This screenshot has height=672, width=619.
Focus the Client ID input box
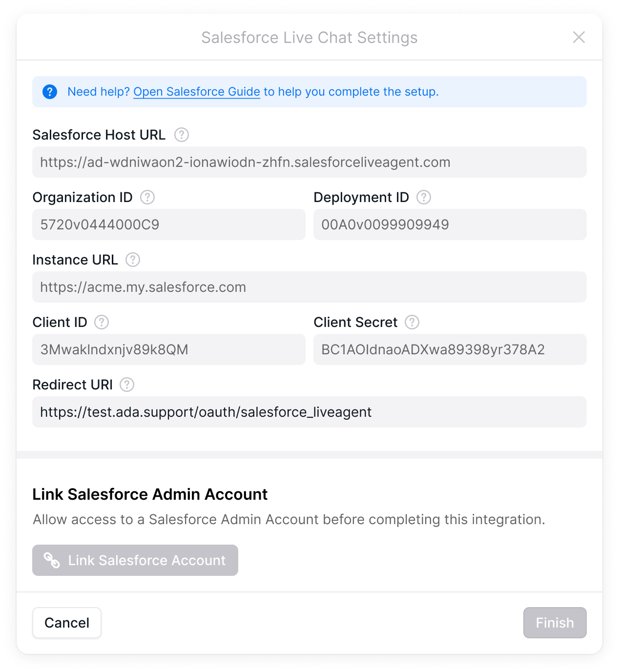[x=169, y=349]
